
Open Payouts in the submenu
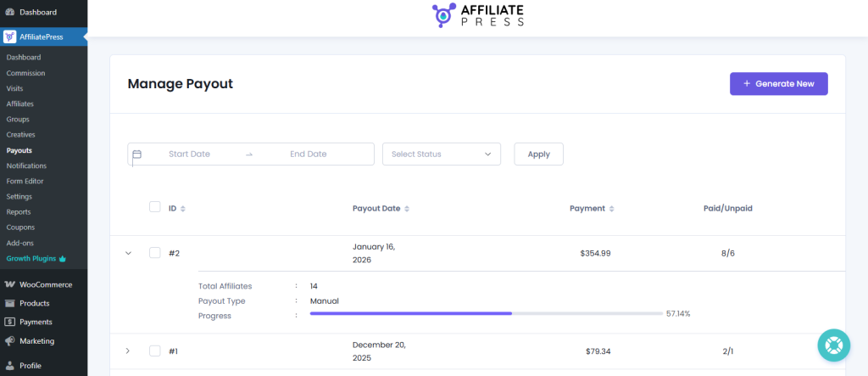point(19,150)
